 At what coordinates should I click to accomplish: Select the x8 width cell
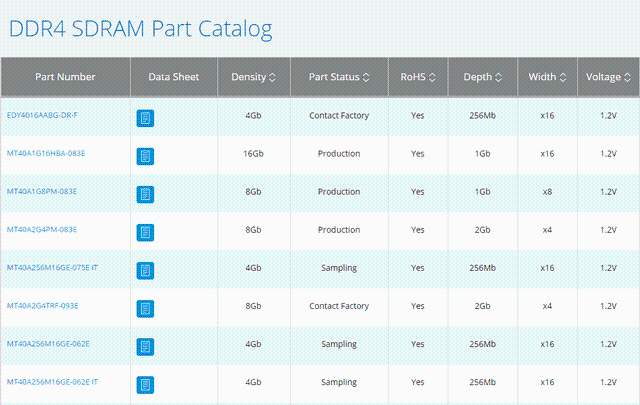[547, 192]
